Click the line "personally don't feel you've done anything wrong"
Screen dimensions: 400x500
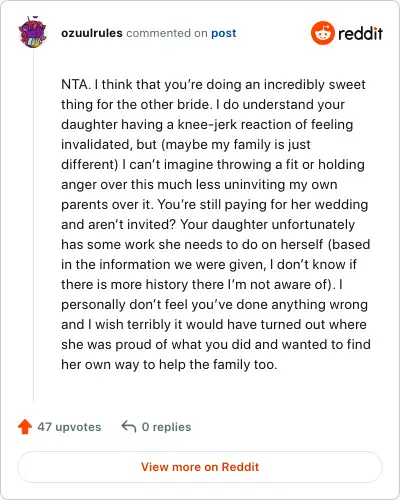click(x=214, y=305)
